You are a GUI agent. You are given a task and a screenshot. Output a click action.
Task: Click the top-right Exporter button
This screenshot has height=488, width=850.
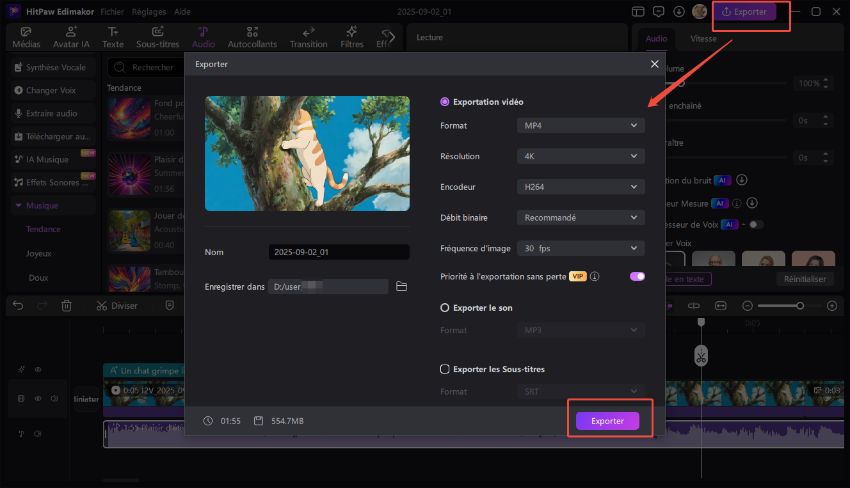tap(744, 11)
